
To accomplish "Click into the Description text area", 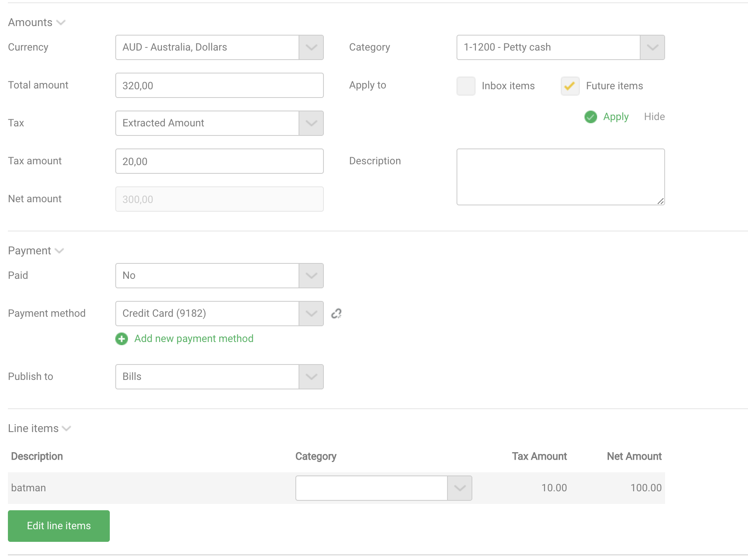I will 560,177.
